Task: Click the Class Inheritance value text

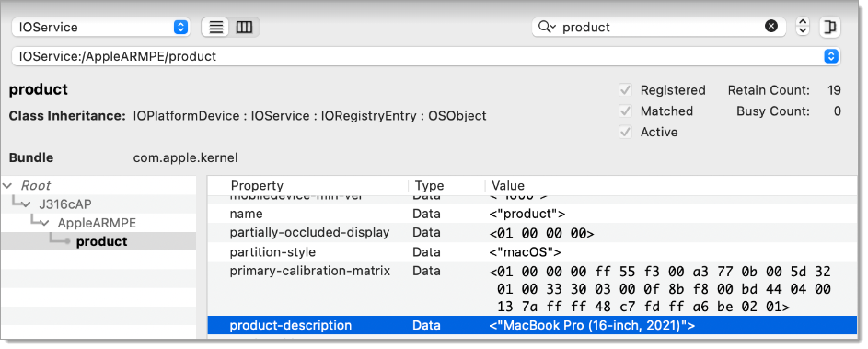Action: 309,116
